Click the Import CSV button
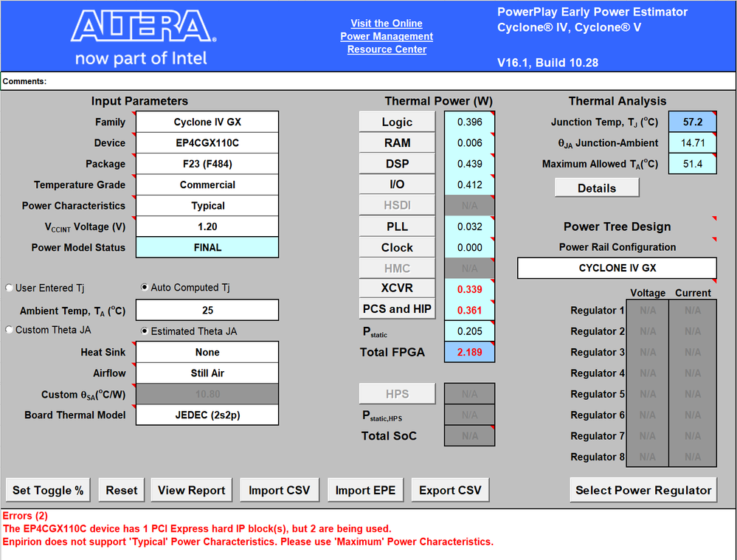The image size is (737, 560). (280, 491)
